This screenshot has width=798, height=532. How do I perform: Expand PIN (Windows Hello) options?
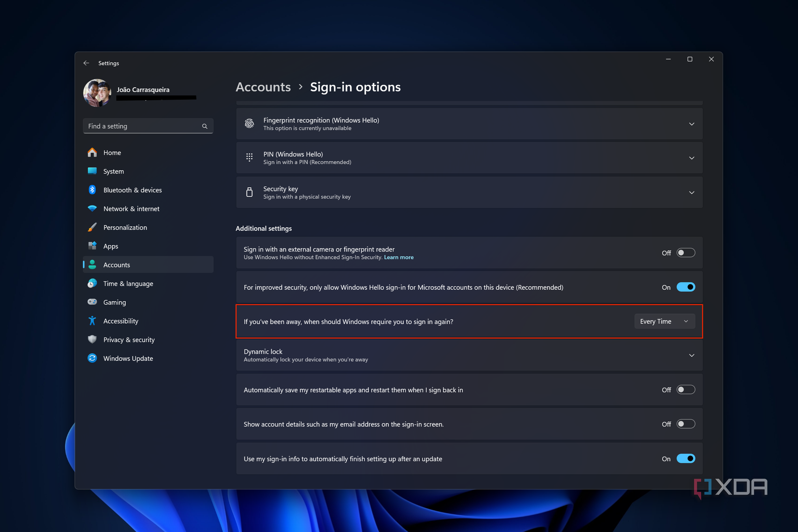[x=692, y=158]
